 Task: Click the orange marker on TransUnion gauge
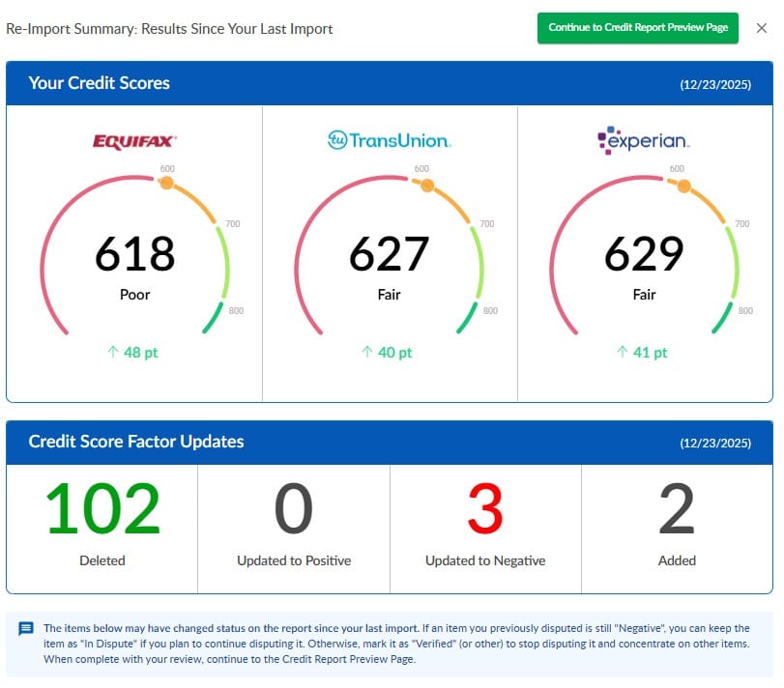coord(426,185)
